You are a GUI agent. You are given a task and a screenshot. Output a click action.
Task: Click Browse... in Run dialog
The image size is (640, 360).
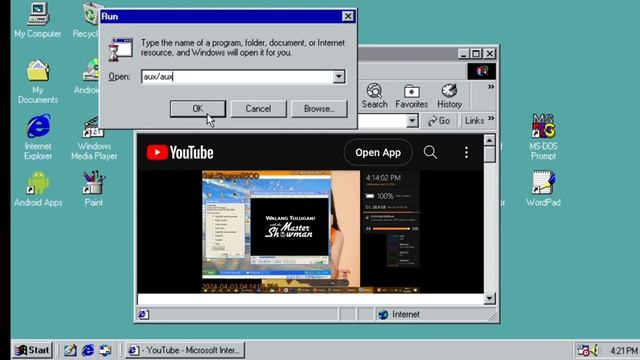tap(319, 109)
